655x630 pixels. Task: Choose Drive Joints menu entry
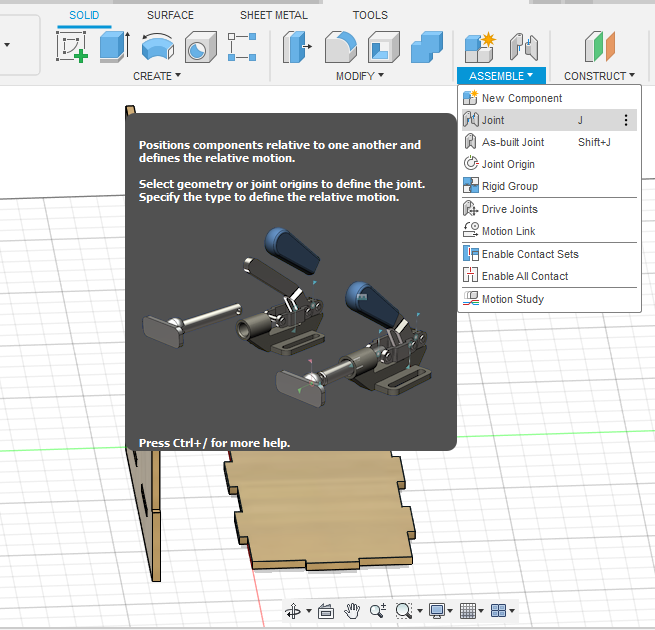coord(549,209)
